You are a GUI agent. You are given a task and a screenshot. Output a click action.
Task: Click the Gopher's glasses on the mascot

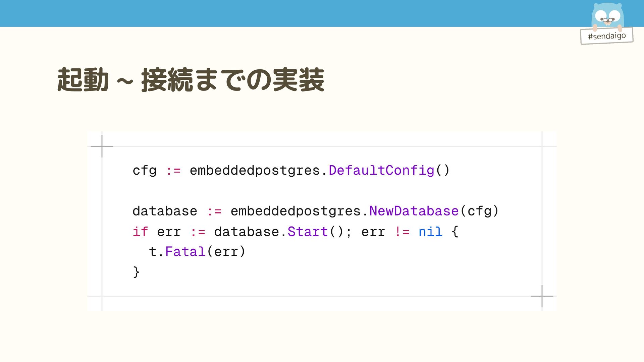tap(607, 20)
